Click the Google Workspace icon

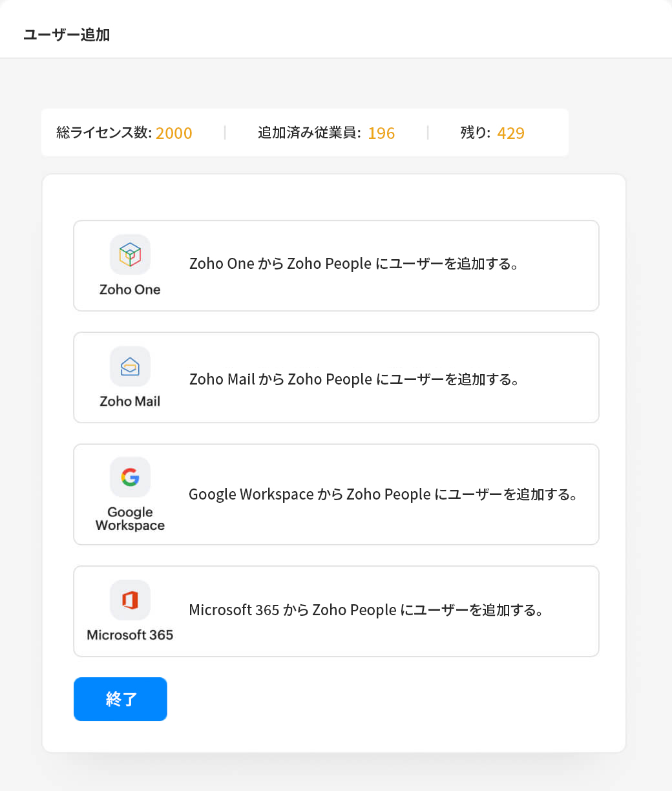[x=130, y=478]
